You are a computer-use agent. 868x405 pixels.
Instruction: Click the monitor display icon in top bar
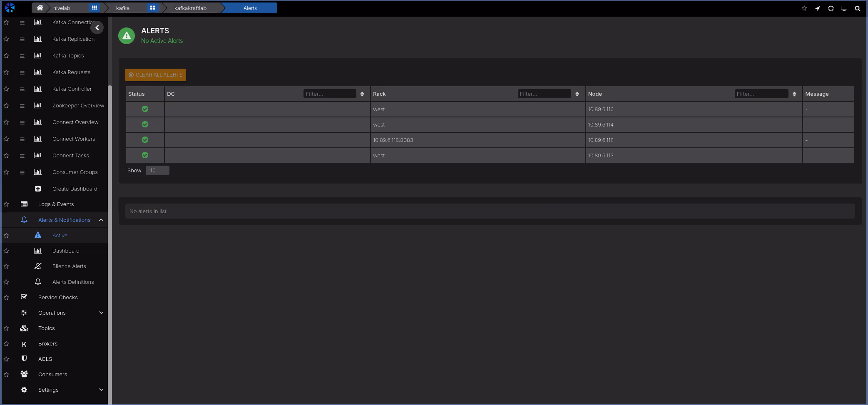[x=844, y=8]
